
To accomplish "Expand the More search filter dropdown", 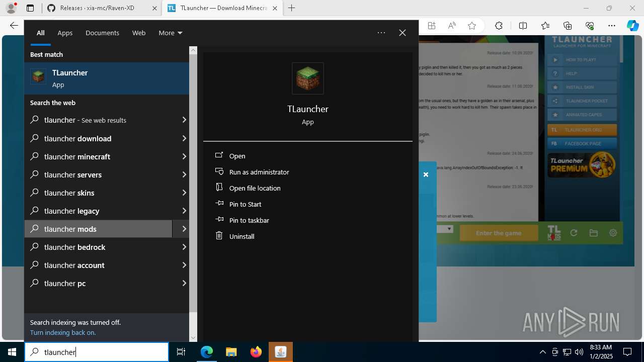I will coord(170,33).
